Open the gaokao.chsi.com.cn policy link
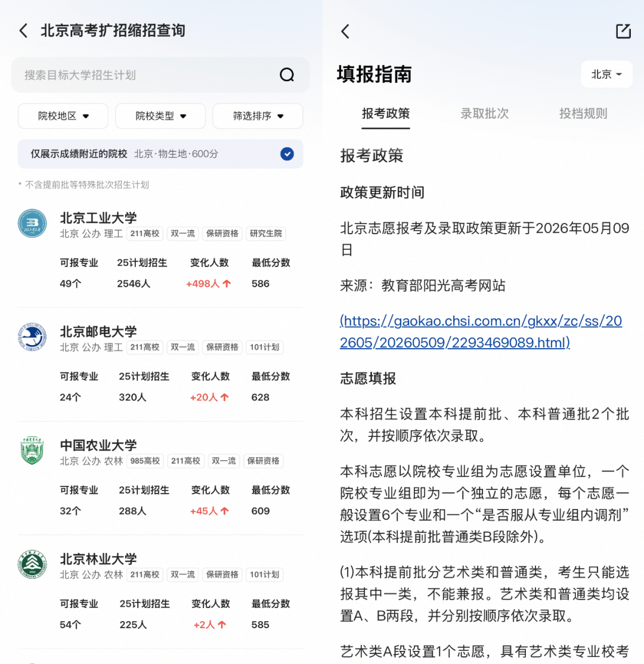The height and width of the screenshot is (664, 644). click(x=481, y=331)
